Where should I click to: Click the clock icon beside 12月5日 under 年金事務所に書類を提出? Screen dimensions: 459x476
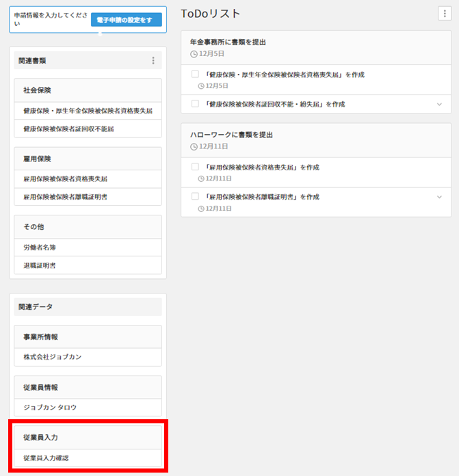[193, 53]
